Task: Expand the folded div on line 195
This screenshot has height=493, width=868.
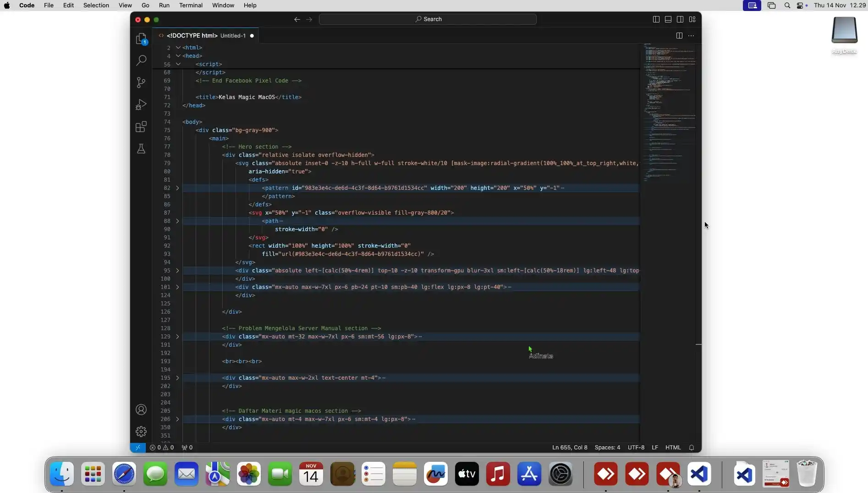Action: (x=178, y=378)
